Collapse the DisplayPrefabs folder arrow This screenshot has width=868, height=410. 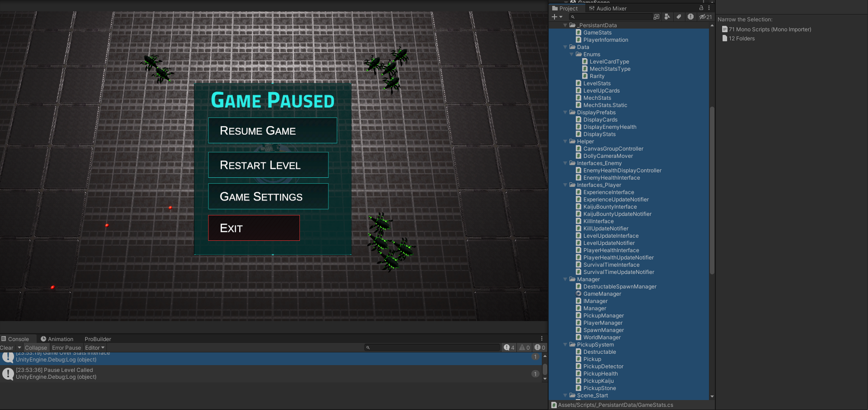point(565,112)
